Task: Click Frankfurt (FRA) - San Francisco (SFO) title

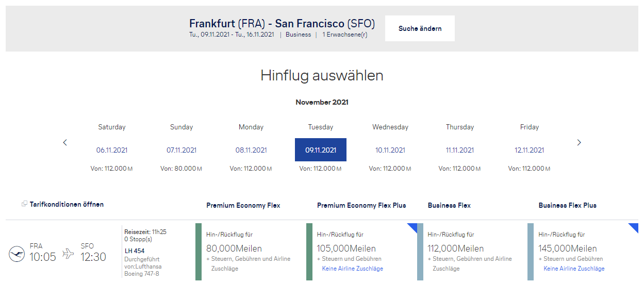Action: (x=282, y=23)
